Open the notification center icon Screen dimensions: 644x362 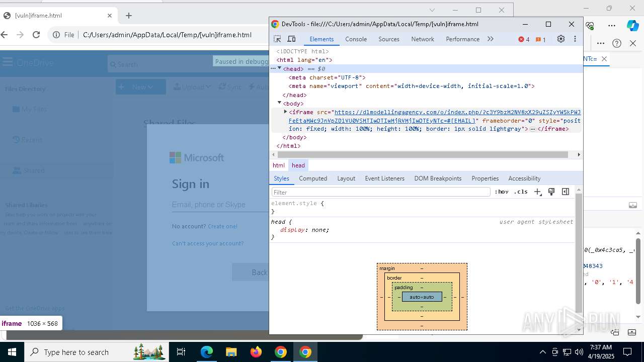coord(627,352)
